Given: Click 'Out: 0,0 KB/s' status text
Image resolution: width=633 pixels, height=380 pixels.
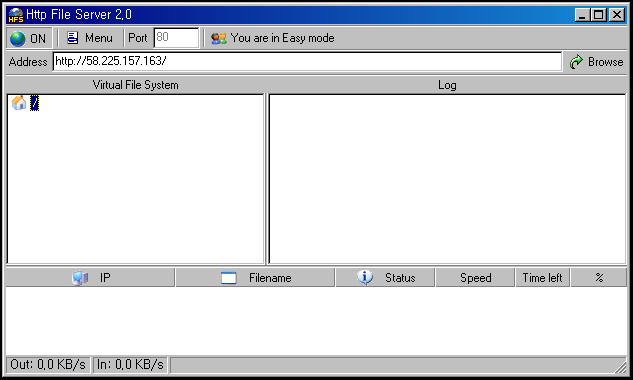Looking at the screenshot, I should pyautogui.click(x=48, y=365).
